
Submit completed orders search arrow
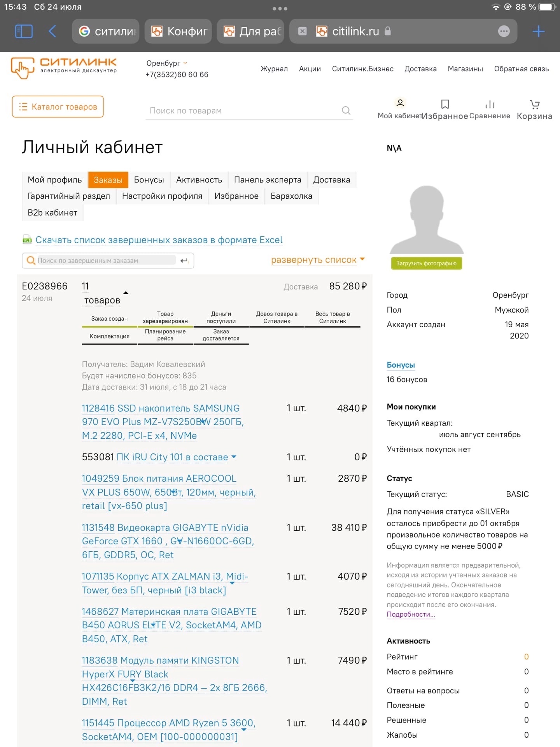tap(184, 261)
